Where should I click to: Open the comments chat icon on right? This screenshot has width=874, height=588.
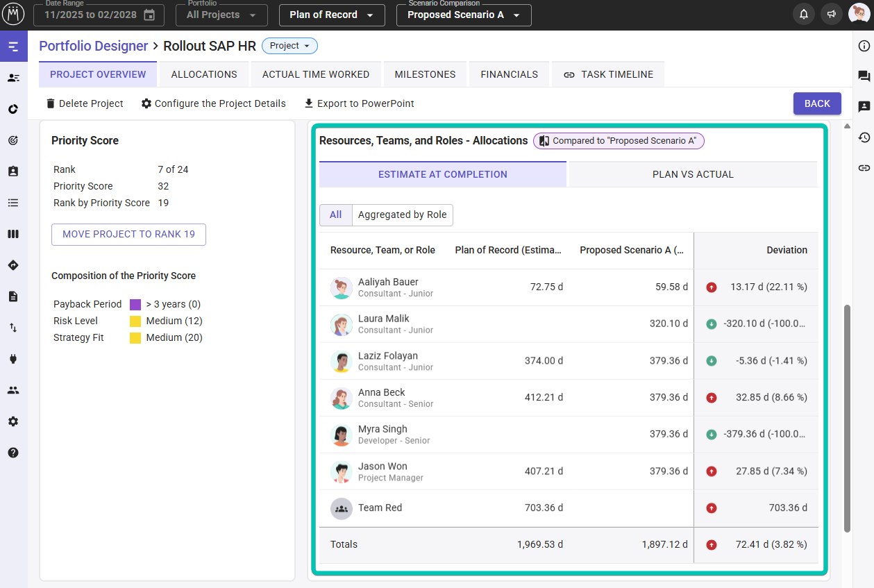864,76
